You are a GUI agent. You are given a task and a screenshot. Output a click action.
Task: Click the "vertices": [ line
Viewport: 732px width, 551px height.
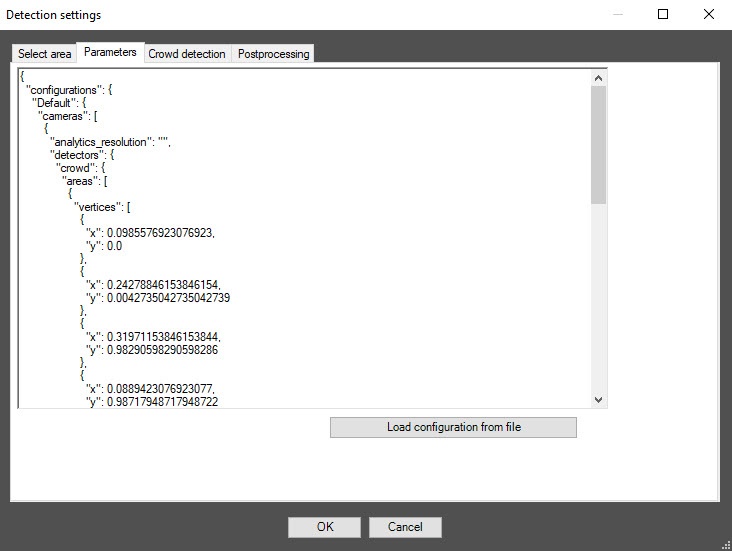tap(102, 207)
